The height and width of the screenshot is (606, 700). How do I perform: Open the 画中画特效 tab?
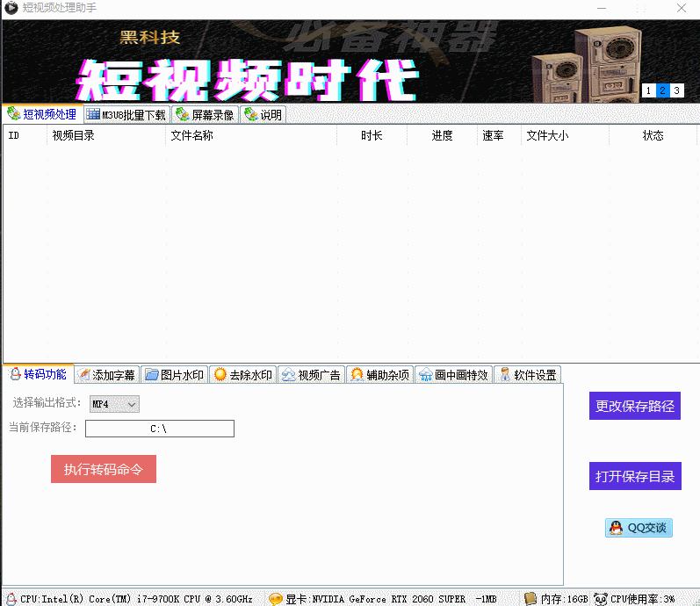[x=453, y=375]
